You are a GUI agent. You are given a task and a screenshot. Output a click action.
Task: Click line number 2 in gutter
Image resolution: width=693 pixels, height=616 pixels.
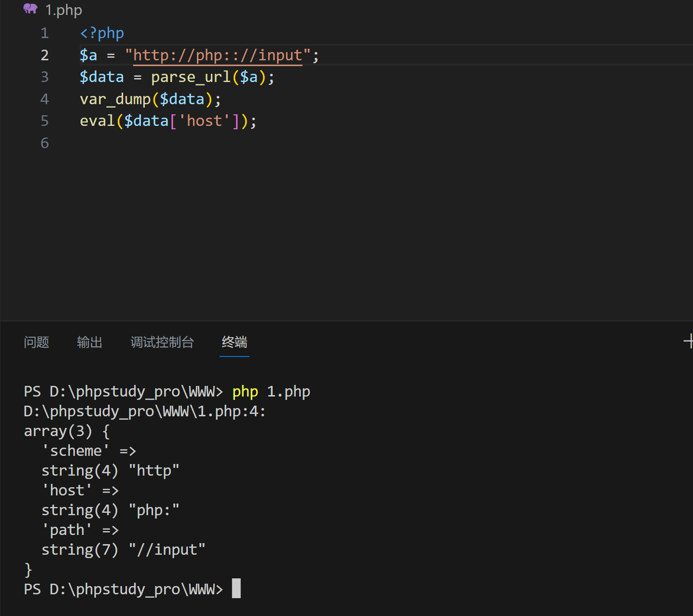(x=45, y=55)
